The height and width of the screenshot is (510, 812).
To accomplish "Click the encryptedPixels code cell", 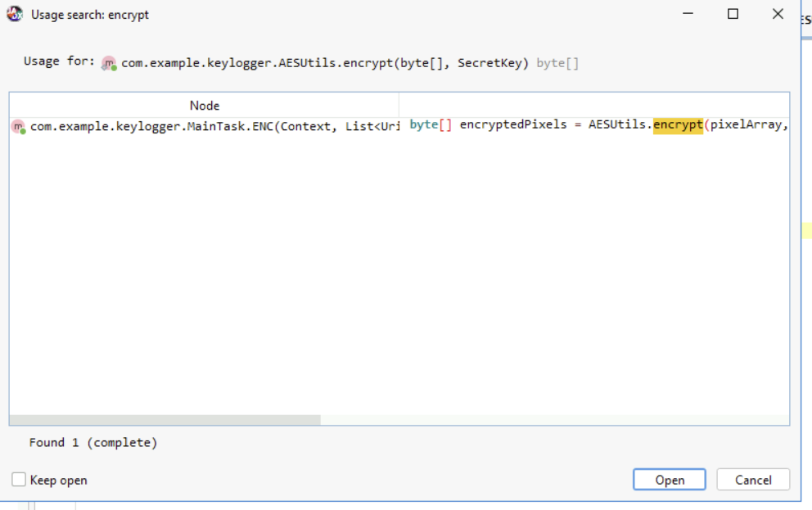I will 508,125.
